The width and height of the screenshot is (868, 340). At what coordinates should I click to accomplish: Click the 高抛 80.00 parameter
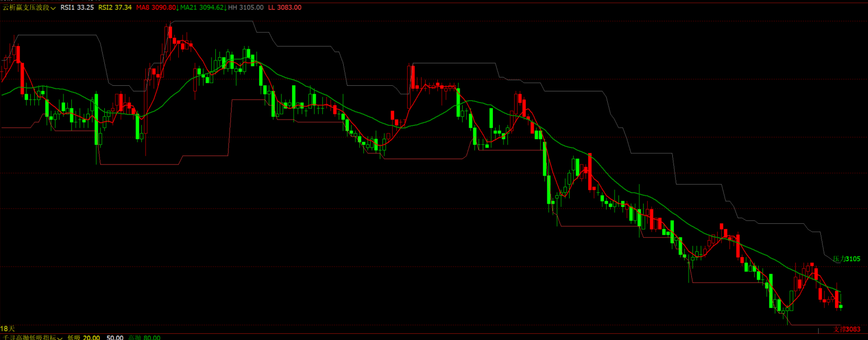click(144, 338)
